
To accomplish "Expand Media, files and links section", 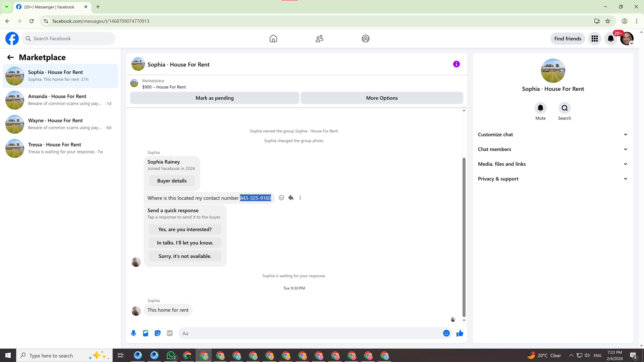I will (x=552, y=164).
